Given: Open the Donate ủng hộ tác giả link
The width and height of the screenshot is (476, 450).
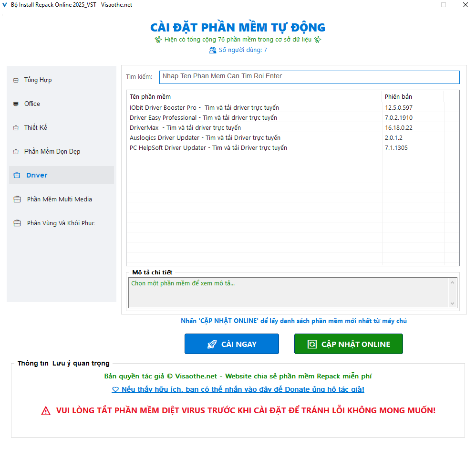Looking at the screenshot, I should (x=238, y=389).
